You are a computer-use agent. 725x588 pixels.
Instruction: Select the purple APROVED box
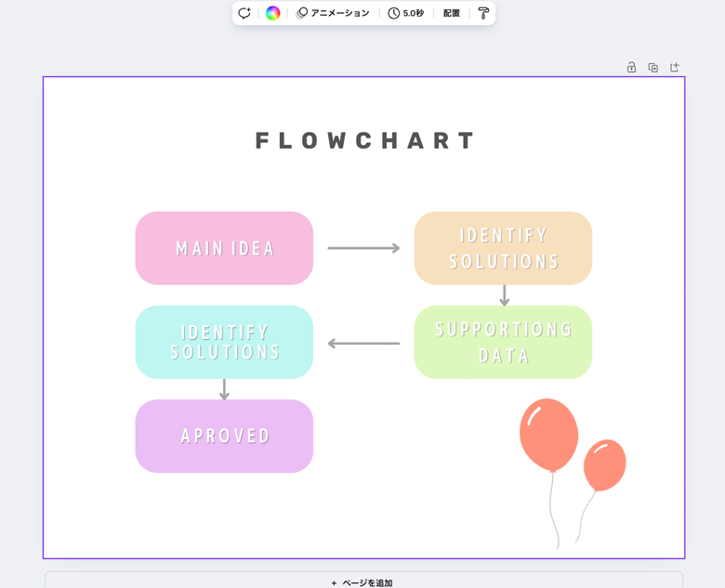[224, 436]
